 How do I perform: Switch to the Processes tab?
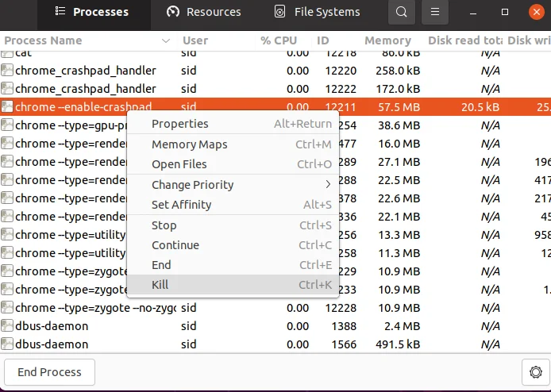point(94,12)
